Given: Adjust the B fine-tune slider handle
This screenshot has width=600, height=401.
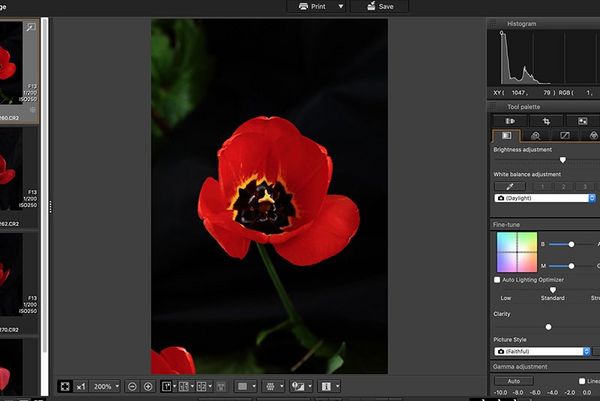Looking at the screenshot, I should 571,244.
